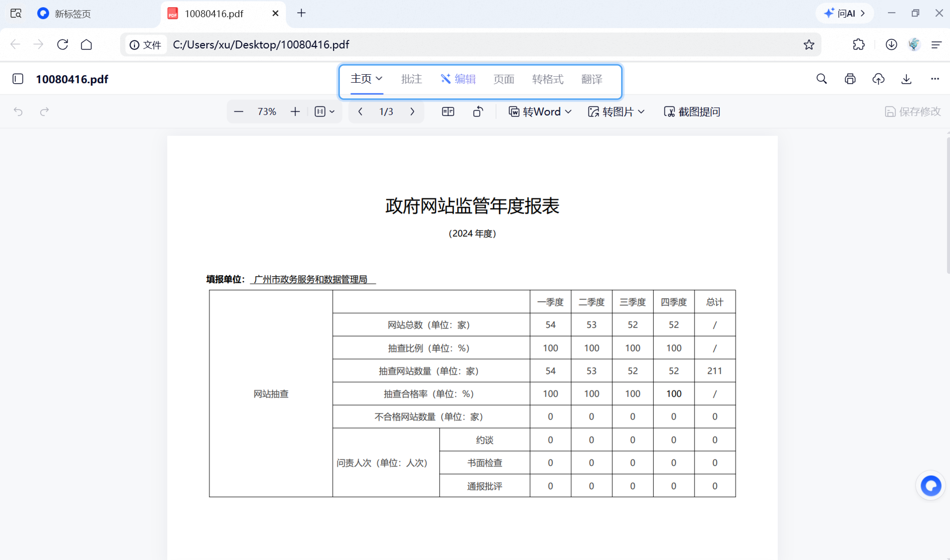The width and height of the screenshot is (950, 560).
Task: Open the browser extensions puzzle icon
Action: click(858, 44)
